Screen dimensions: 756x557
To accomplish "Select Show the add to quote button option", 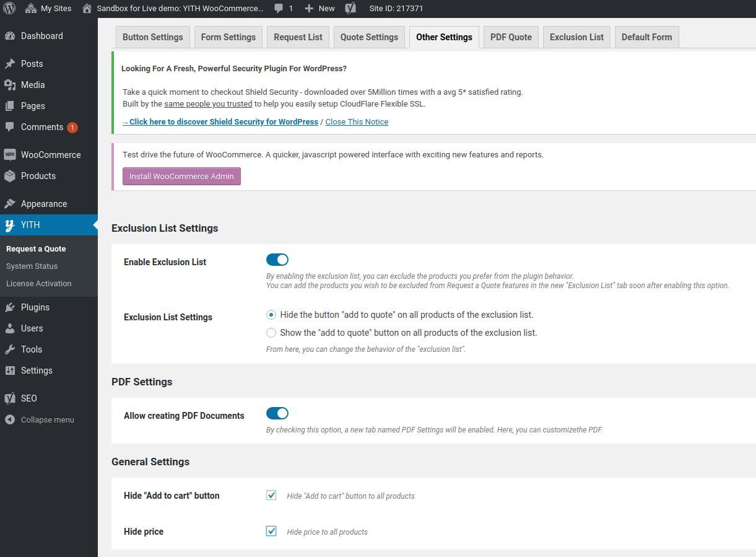I will point(271,333).
